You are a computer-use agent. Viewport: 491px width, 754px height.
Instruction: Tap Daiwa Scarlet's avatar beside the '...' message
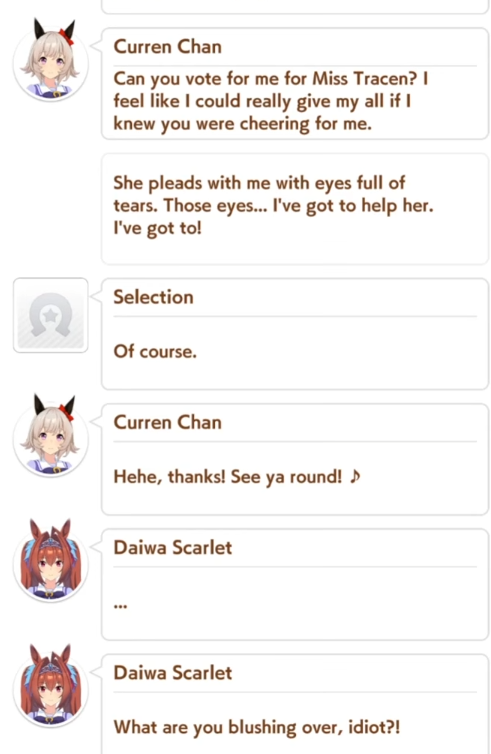50,561
